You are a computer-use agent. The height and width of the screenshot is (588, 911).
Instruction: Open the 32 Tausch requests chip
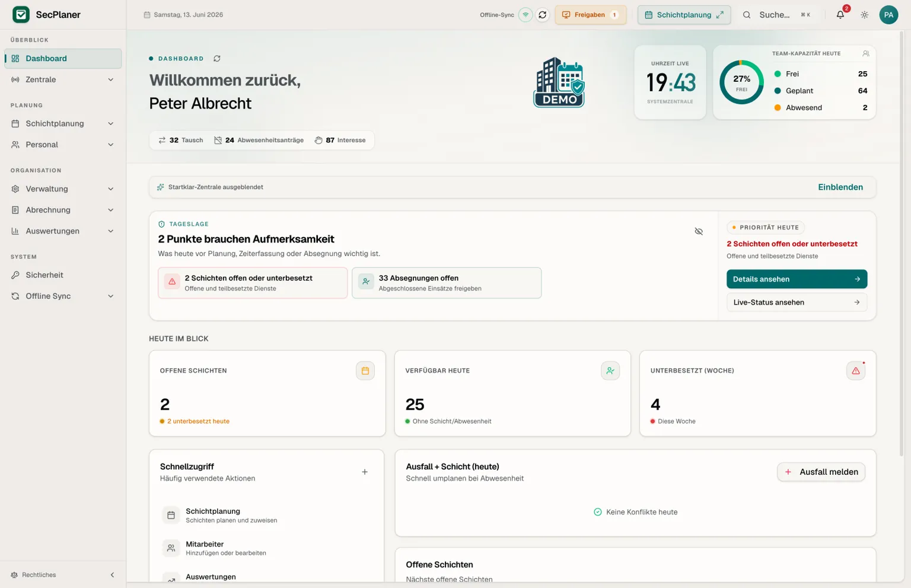181,140
